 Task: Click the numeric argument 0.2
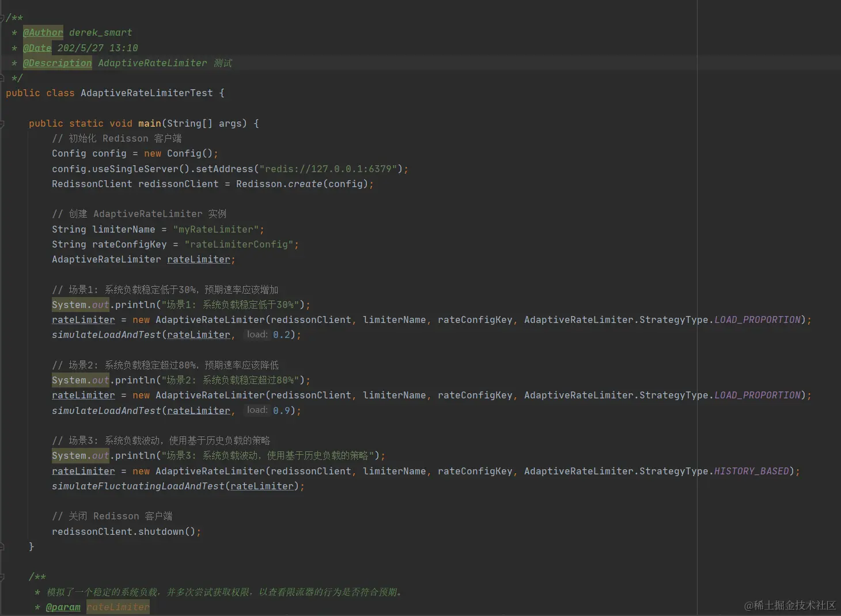pos(282,334)
